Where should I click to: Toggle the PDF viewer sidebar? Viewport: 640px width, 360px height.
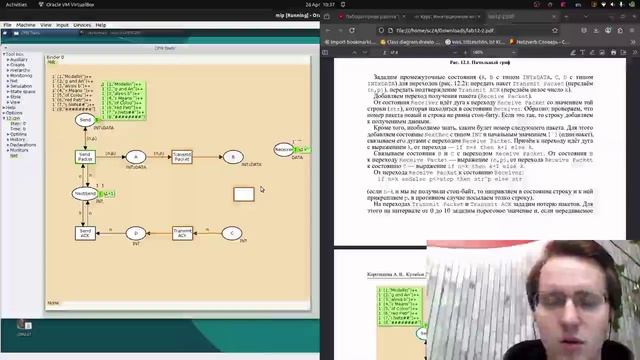(x=325, y=52)
